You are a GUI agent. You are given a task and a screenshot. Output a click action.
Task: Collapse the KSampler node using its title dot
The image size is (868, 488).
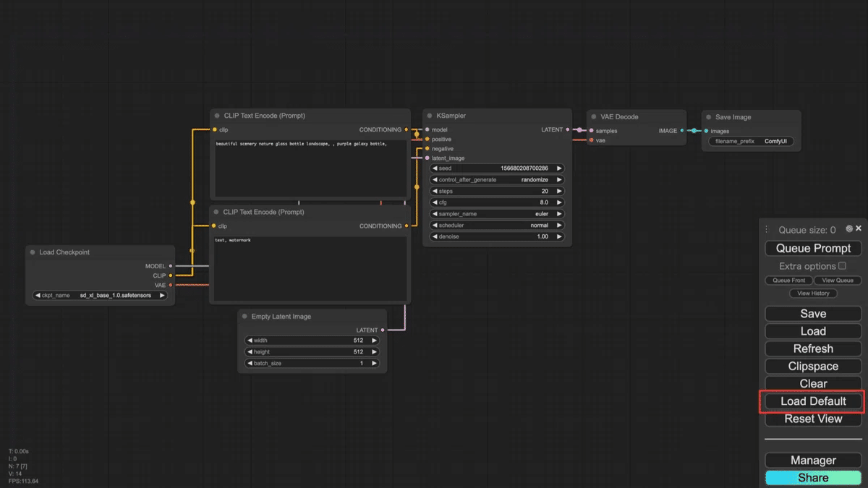[x=429, y=116]
